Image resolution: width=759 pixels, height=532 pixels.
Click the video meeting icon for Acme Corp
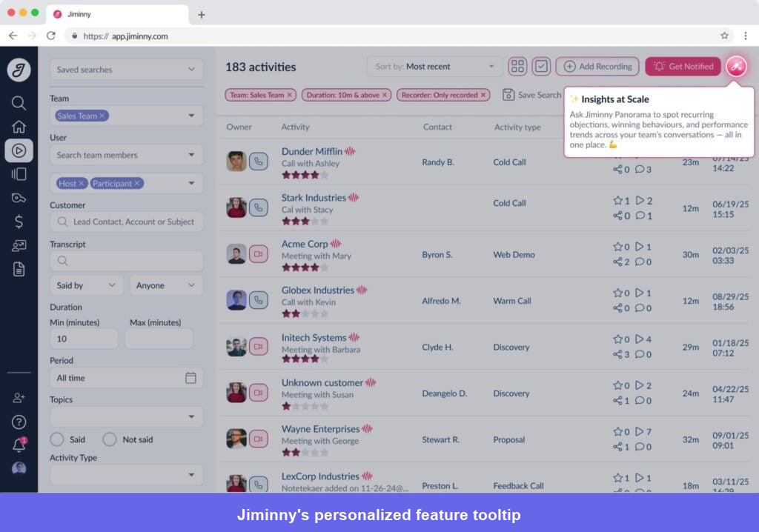pos(259,253)
